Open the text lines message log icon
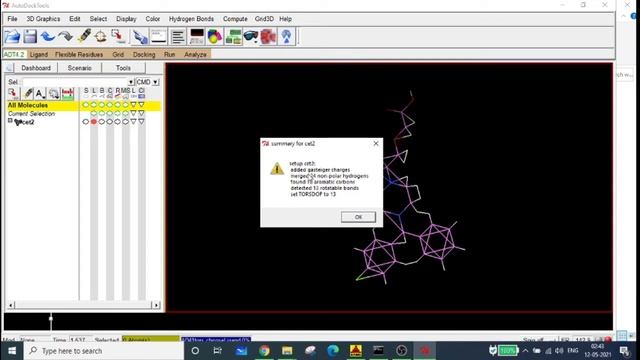The height and width of the screenshot is (360, 640). tap(178, 37)
